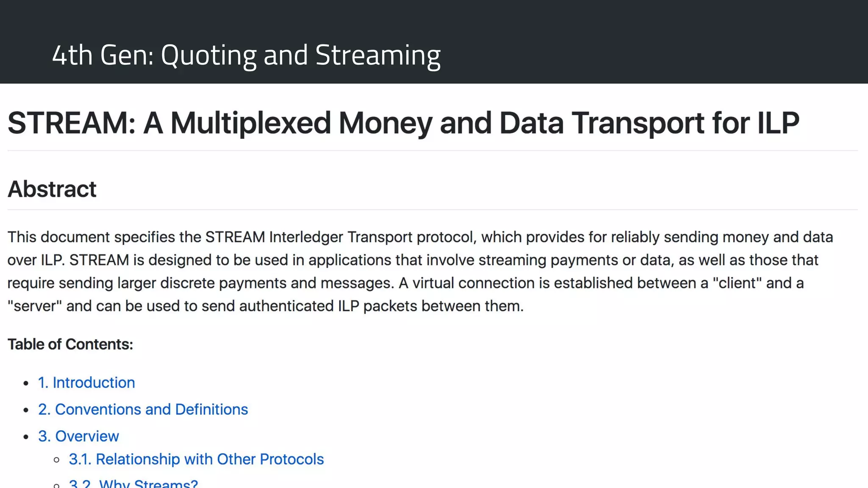The image size is (868, 488).
Task: Click the bullet beside Conventions and Definitions
Action: (x=26, y=410)
